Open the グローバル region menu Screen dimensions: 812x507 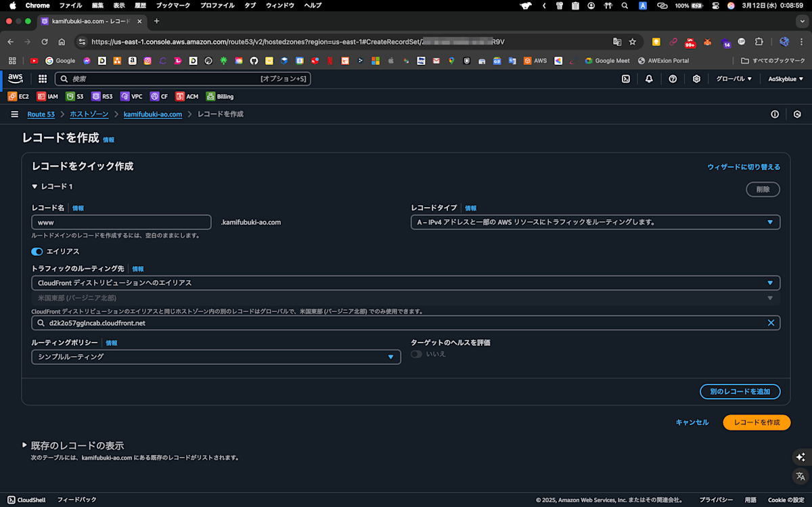coord(734,79)
